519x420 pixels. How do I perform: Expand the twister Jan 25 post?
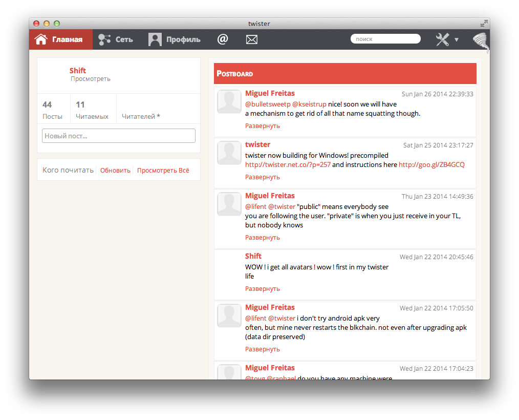(x=263, y=177)
